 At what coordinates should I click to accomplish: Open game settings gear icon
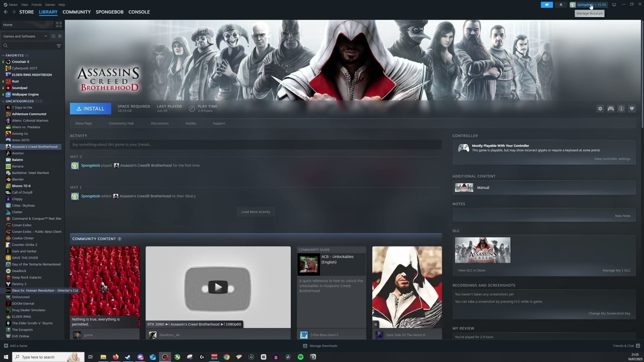(x=600, y=109)
